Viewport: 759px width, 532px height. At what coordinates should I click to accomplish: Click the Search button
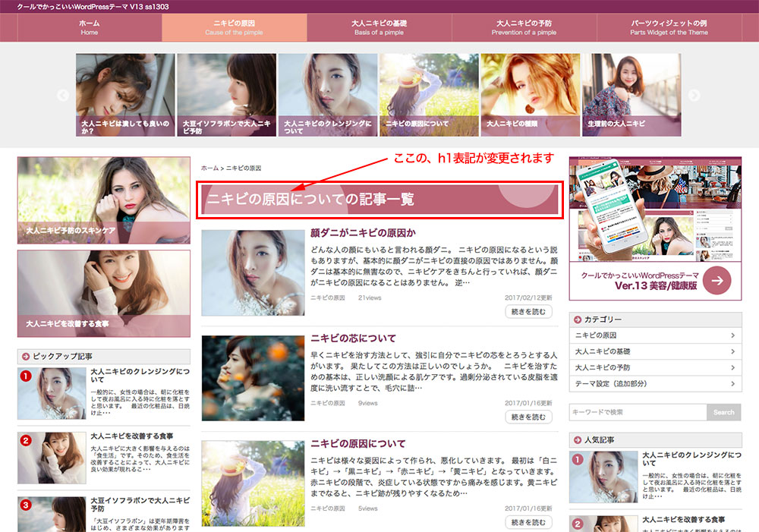pyautogui.click(x=723, y=412)
